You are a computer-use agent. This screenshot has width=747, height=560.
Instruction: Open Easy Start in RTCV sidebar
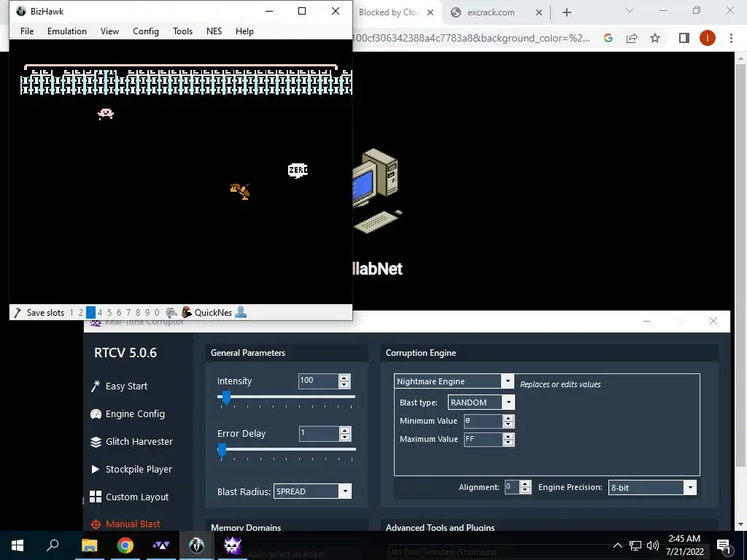pyautogui.click(x=119, y=386)
